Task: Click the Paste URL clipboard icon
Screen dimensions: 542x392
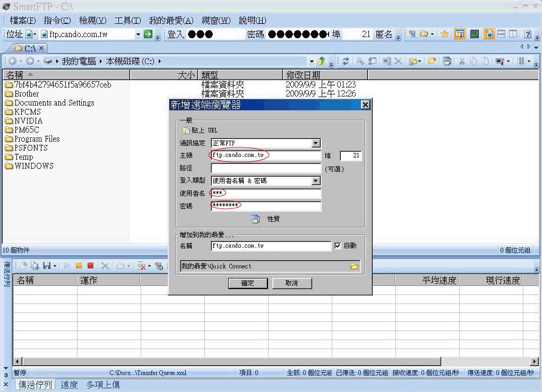Action: point(186,130)
